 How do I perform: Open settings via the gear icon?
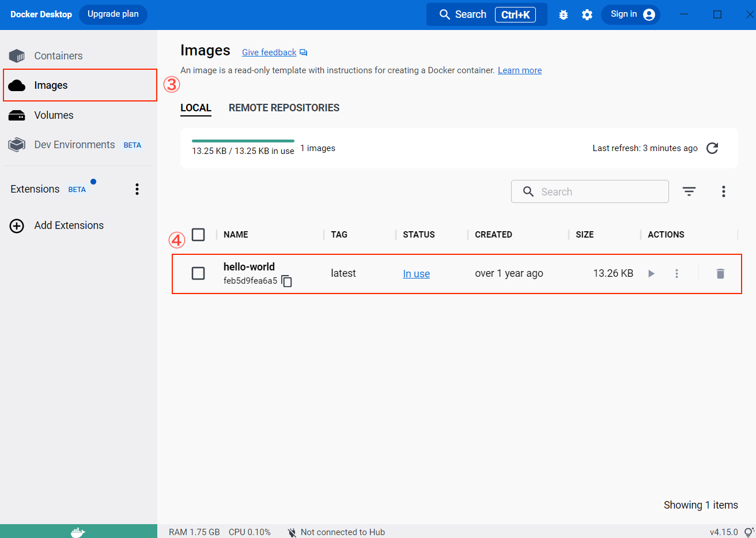[x=587, y=15]
